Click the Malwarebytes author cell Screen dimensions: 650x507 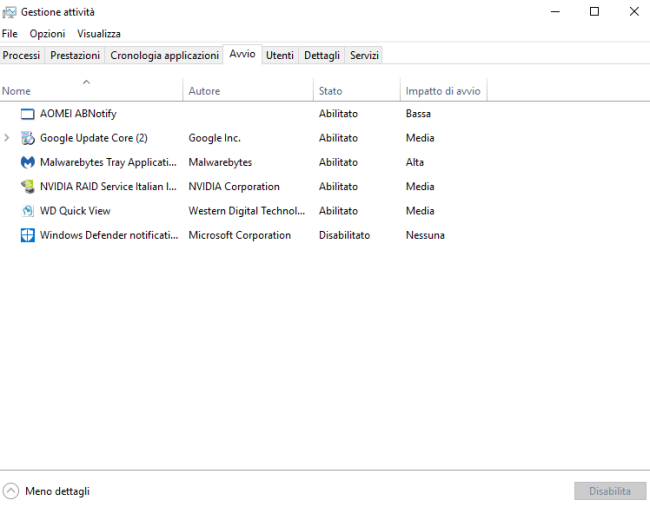point(220,162)
